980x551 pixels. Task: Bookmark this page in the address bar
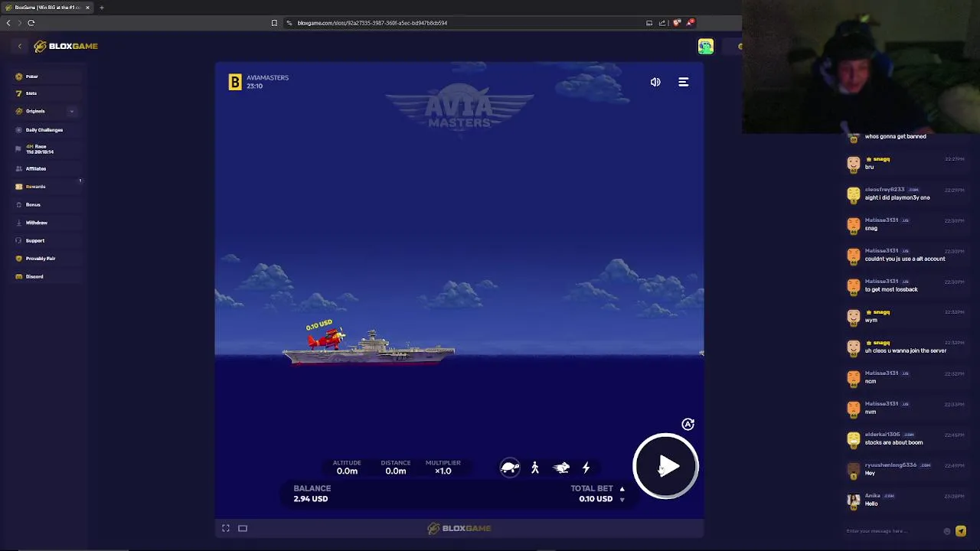(x=274, y=23)
